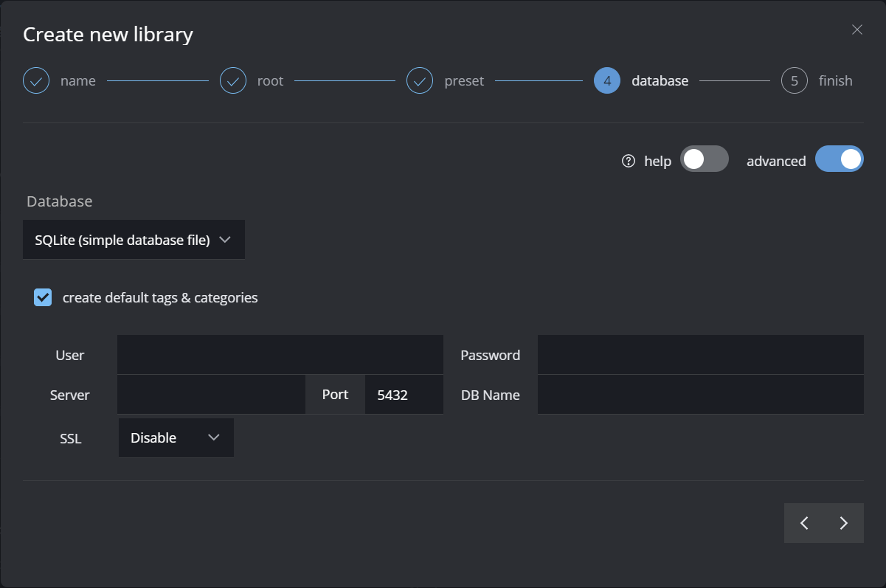886x588 pixels.
Task: Click the help question mark icon
Action: [629, 161]
